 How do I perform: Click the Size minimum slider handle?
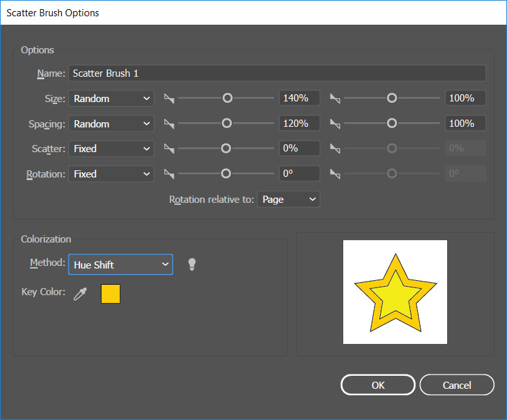point(227,98)
